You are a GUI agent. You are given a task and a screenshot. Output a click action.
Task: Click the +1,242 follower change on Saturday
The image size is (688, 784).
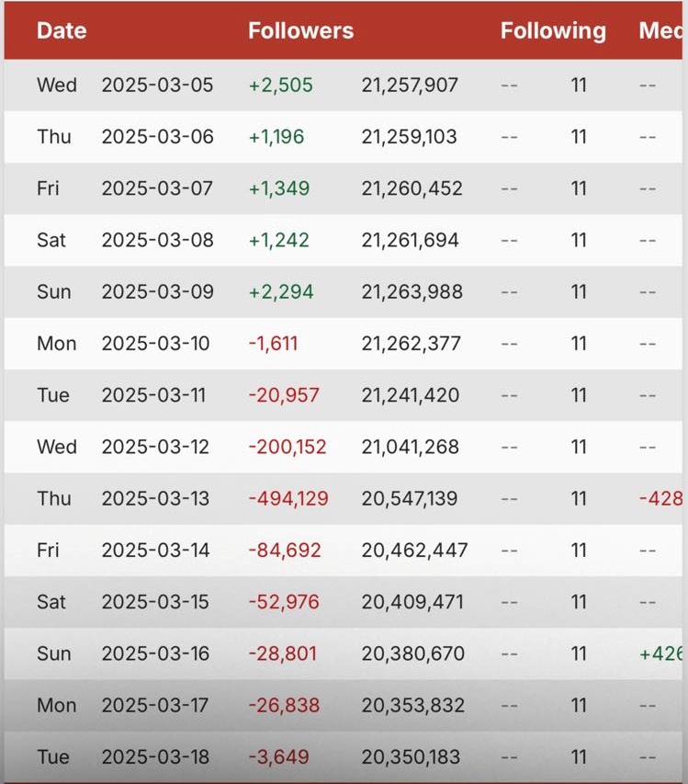point(278,240)
